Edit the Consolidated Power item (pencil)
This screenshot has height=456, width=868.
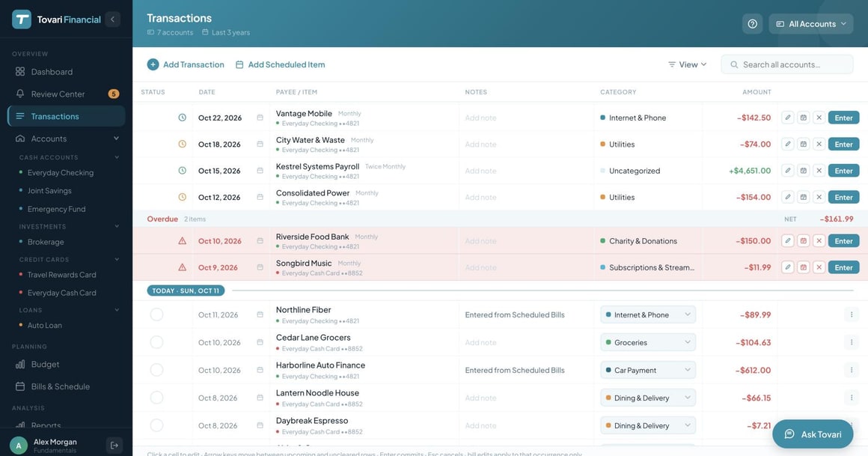788,197
